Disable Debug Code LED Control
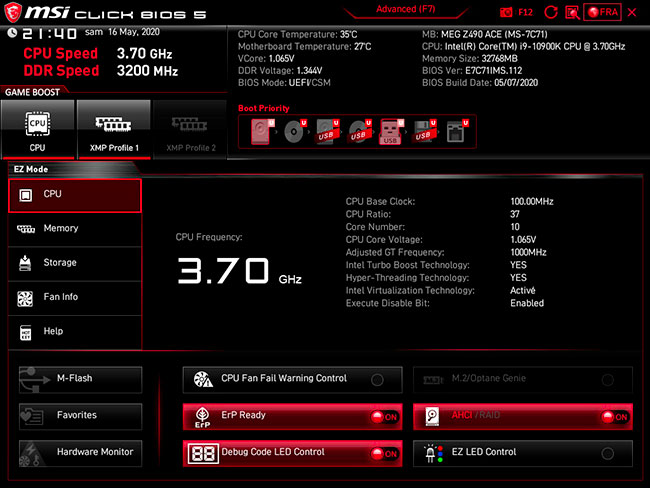This screenshot has width=650, height=488. 384,453
